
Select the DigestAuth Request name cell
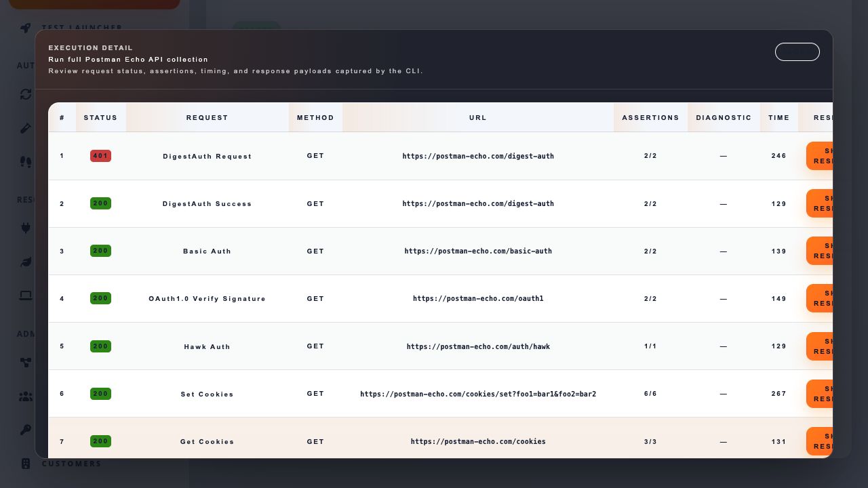tap(207, 157)
